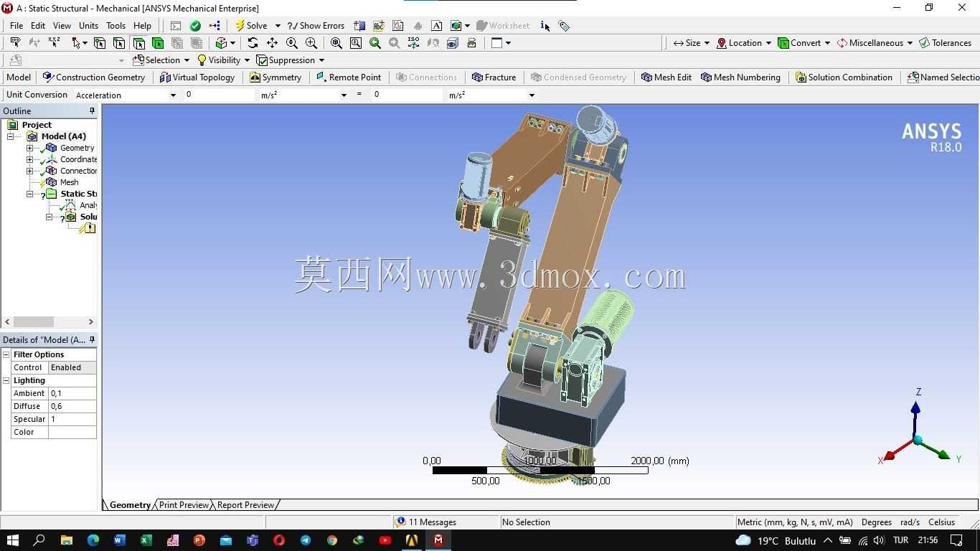Click the Remote Point button
980x551 pixels.
coord(348,77)
